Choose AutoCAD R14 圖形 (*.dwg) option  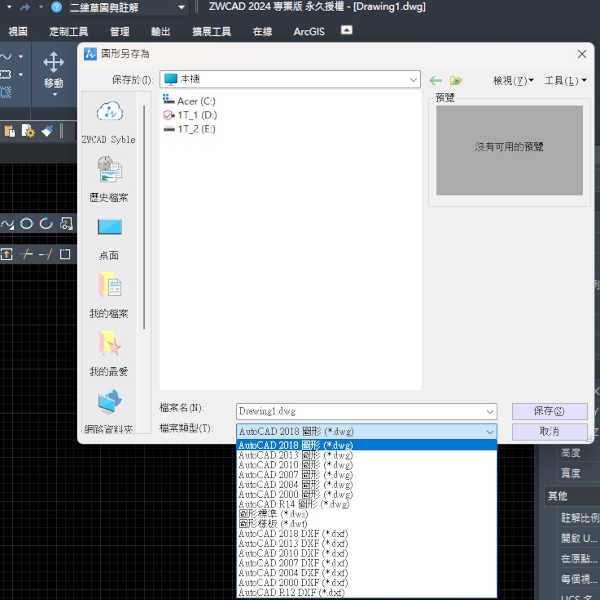click(367, 504)
